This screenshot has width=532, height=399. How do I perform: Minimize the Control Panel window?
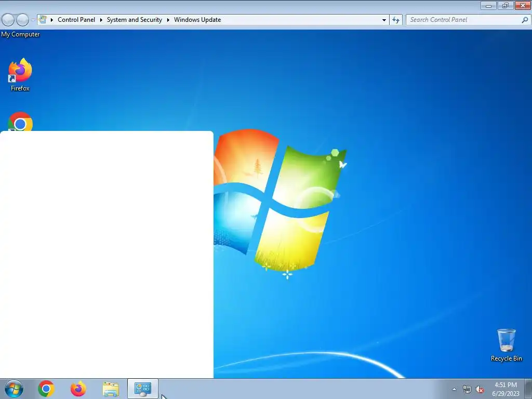[488, 5]
